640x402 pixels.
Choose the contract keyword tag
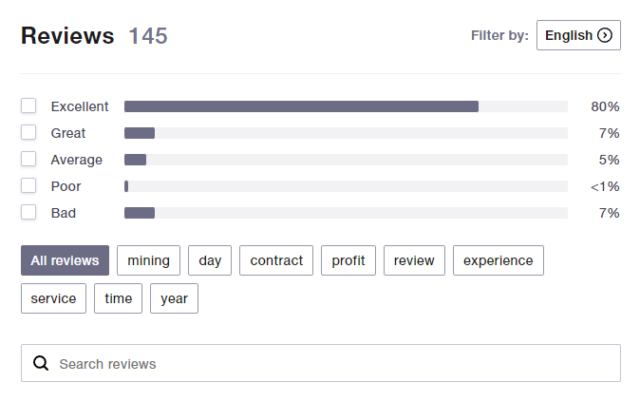(x=276, y=260)
